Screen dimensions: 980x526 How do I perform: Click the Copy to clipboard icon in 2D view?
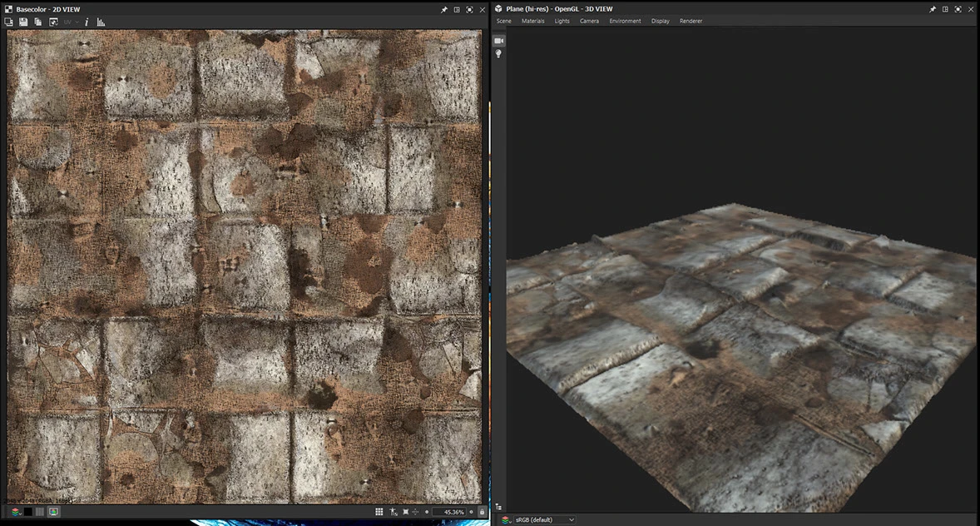point(38,22)
